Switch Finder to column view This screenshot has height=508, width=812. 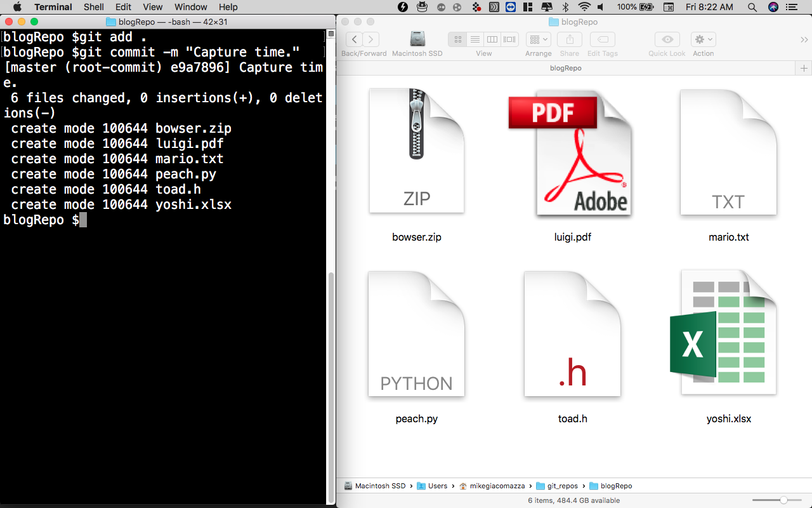tap(492, 39)
